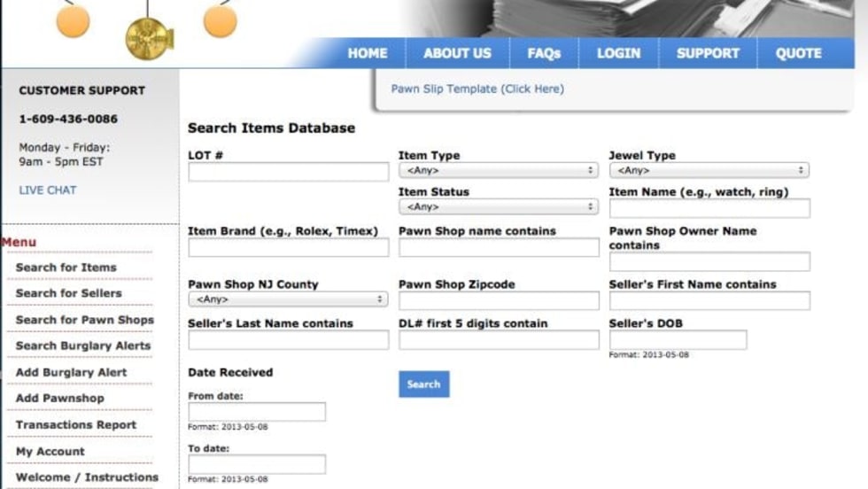868x489 pixels.
Task: Select the Pawn Shop Zipcode text box
Action: click(x=498, y=300)
